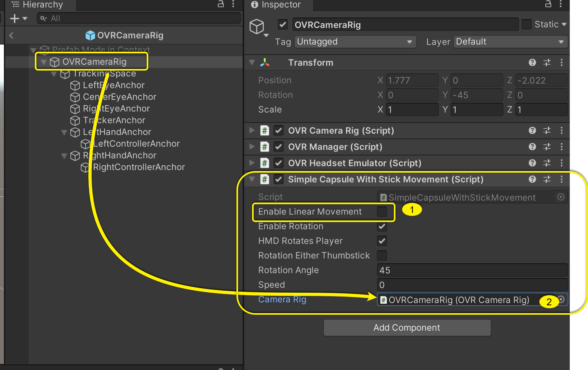Open the Transform component help icon

coord(532,62)
